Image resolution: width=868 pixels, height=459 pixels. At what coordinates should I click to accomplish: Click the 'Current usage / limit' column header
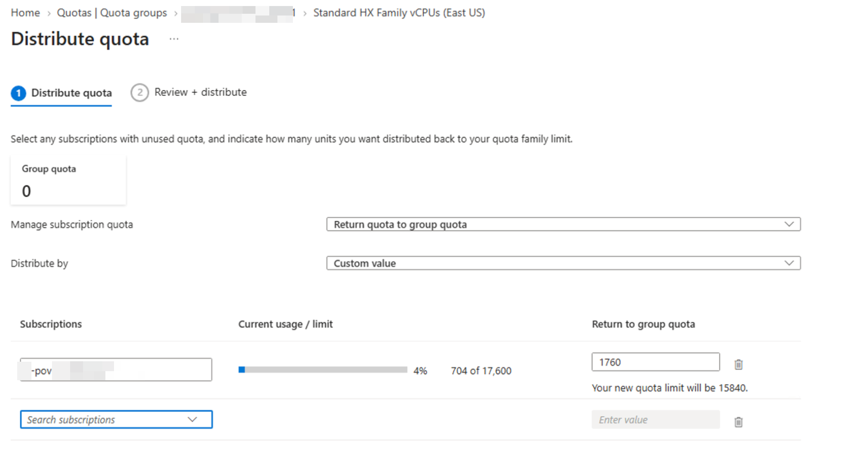[286, 324]
